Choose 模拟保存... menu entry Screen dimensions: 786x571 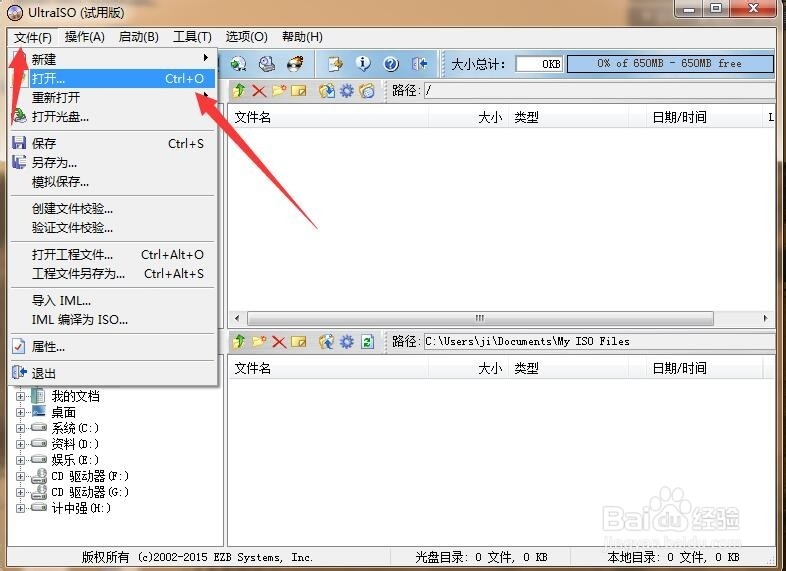click(x=113, y=181)
